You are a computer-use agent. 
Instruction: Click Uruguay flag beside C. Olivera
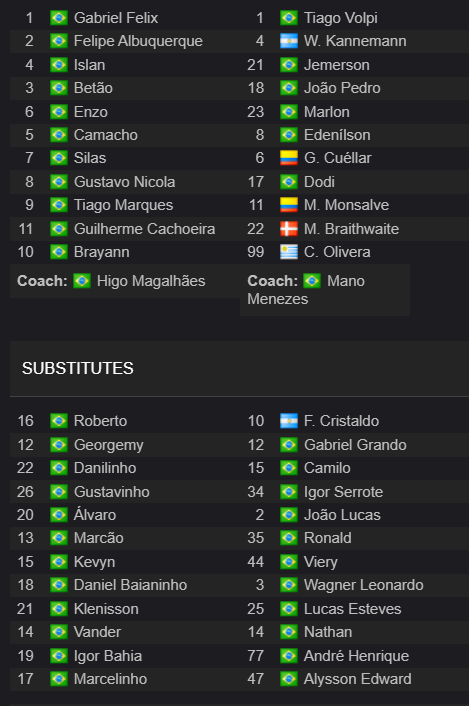pyautogui.click(x=289, y=252)
